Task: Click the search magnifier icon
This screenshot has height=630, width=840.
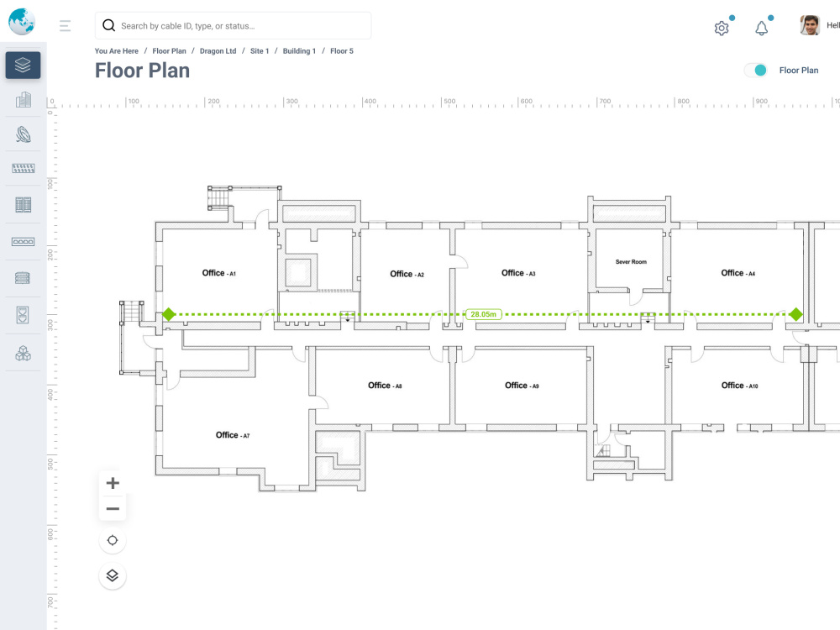Action: (108, 25)
